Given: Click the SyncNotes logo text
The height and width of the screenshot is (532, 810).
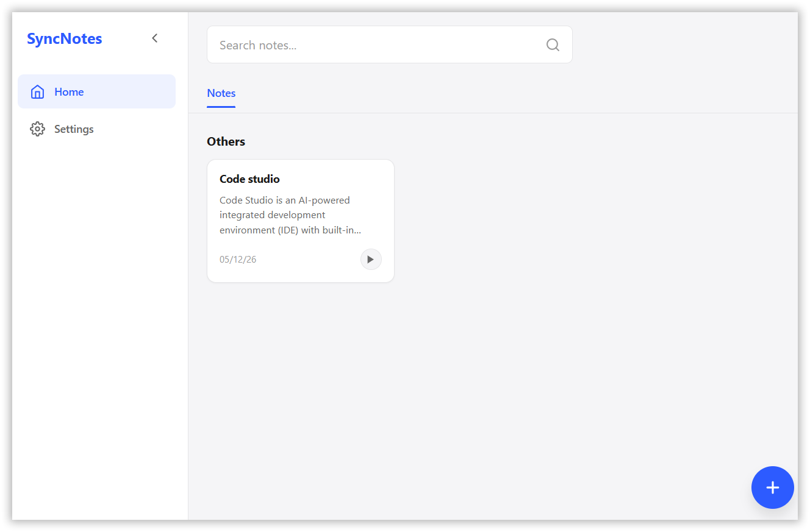Looking at the screenshot, I should coord(65,39).
